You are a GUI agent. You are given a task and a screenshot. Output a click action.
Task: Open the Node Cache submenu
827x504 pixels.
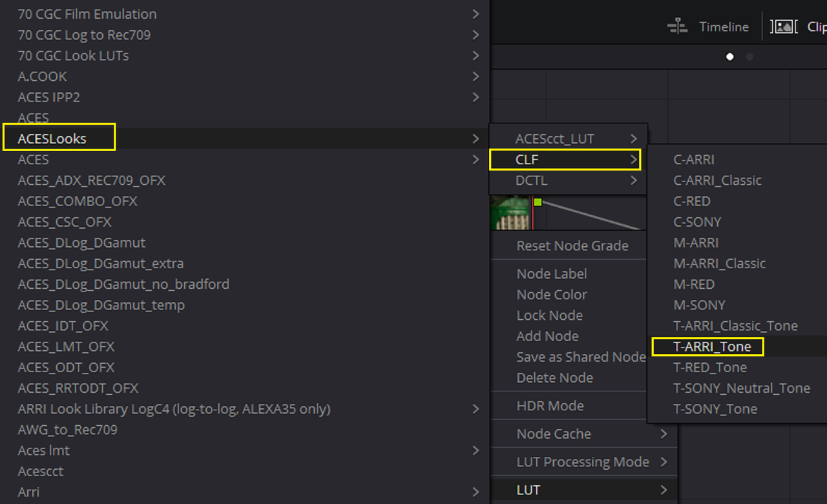pos(584,434)
